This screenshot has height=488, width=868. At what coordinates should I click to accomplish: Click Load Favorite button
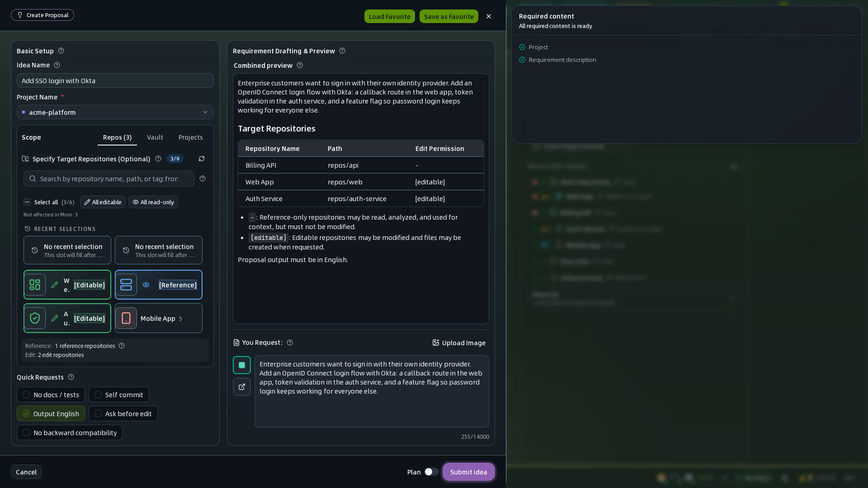390,16
